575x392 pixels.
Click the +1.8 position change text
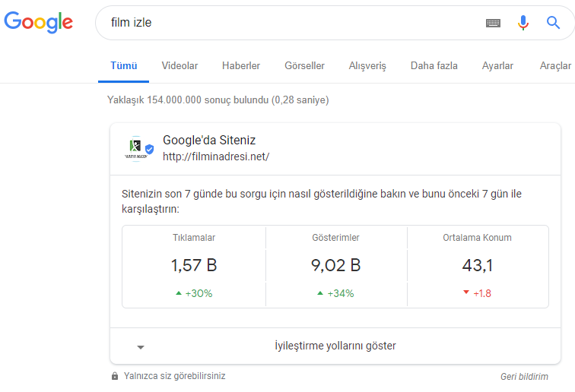(x=482, y=293)
